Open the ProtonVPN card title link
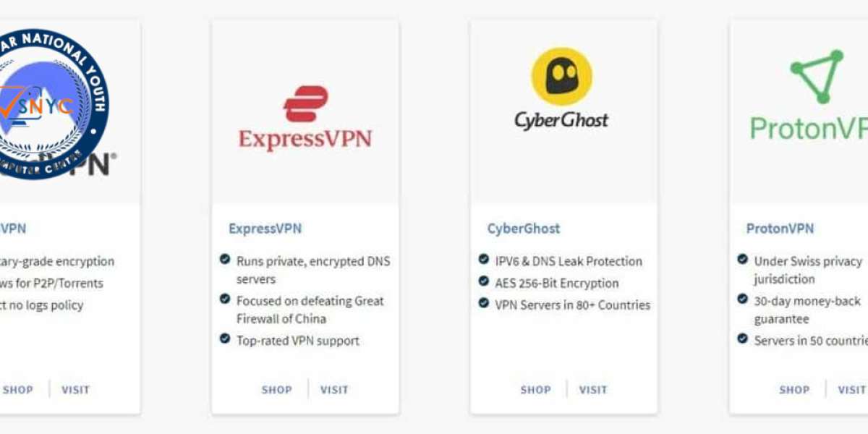The width and height of the screenshot is (868, 434). click(x=780, y=229)
